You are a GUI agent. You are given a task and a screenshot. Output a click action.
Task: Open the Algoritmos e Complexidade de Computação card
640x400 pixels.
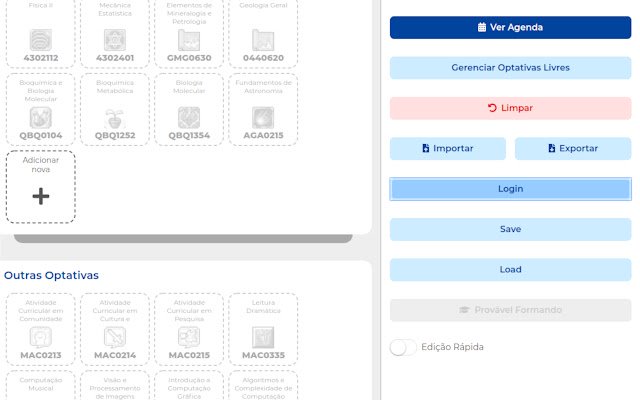[x=263, y=385]
